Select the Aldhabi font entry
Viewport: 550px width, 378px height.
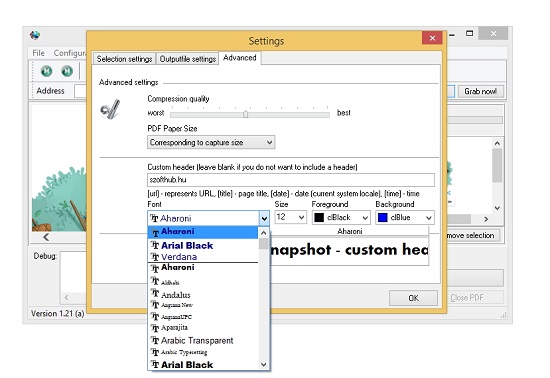point(203,282)
